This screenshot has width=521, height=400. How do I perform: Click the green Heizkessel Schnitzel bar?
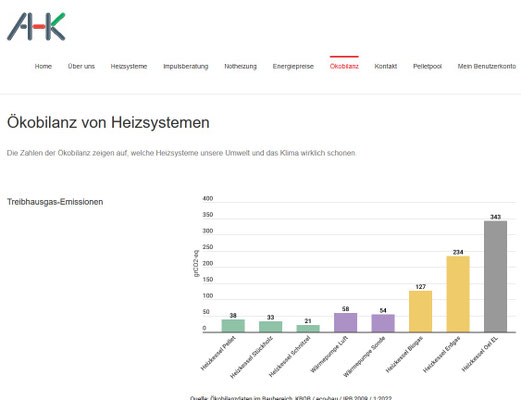[x=308, y=328]
